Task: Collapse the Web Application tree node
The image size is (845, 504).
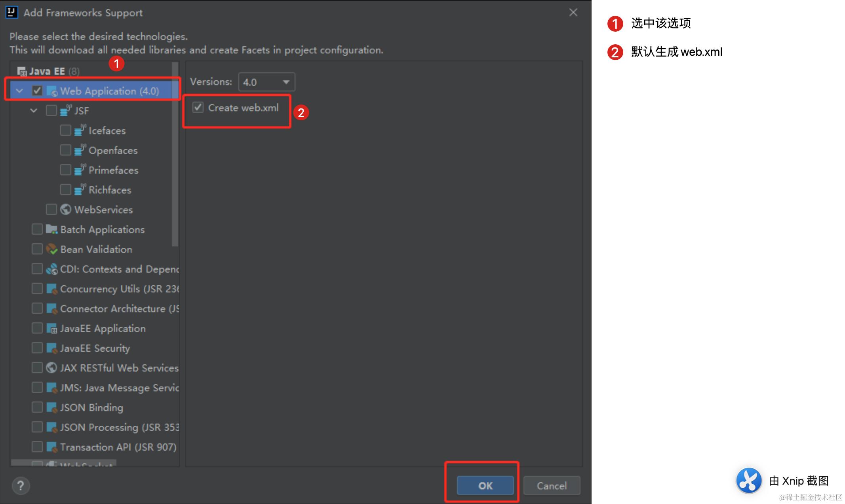Action: tap(19, 91)
